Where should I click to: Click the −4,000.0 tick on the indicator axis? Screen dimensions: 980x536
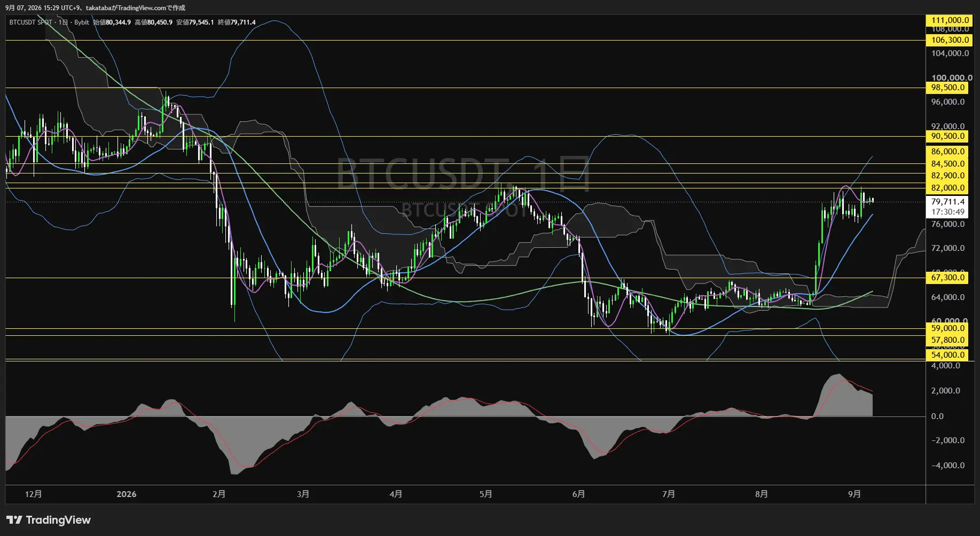(x=948, y=466)
